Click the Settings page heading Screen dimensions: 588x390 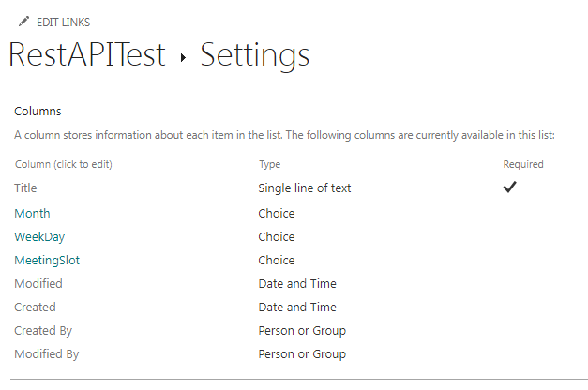pyautogui.click(x=255, y=56)
